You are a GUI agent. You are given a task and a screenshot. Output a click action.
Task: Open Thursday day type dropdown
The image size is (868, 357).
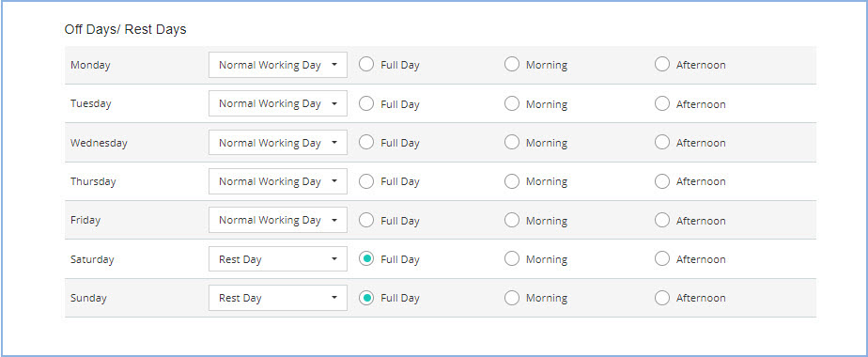click(x=278, y=181)
